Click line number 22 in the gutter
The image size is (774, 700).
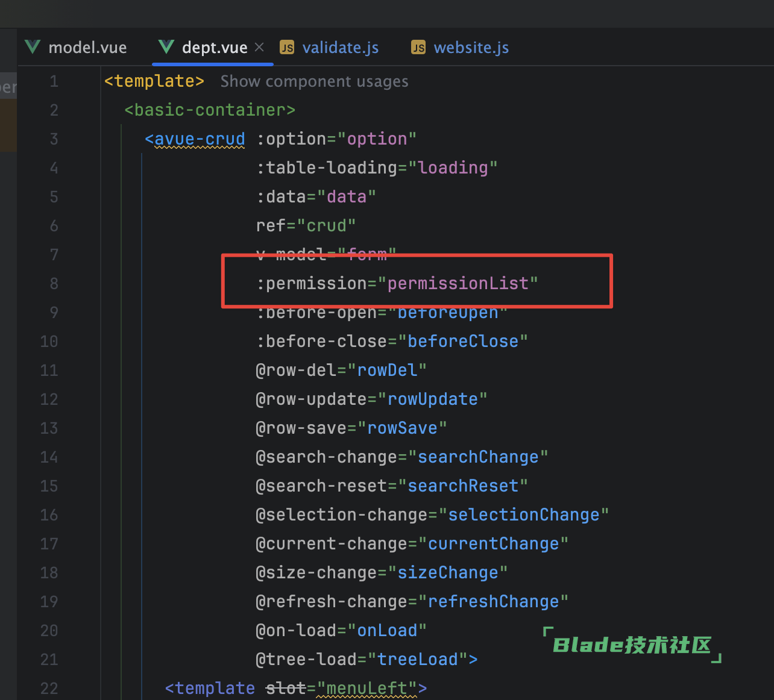[x=49, y=689]
